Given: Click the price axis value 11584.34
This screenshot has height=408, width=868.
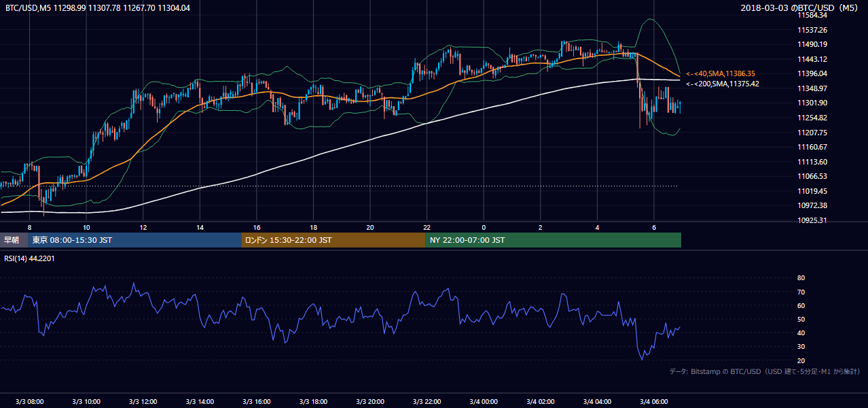Looking at the screenshot, I should (x=812, y=15).
